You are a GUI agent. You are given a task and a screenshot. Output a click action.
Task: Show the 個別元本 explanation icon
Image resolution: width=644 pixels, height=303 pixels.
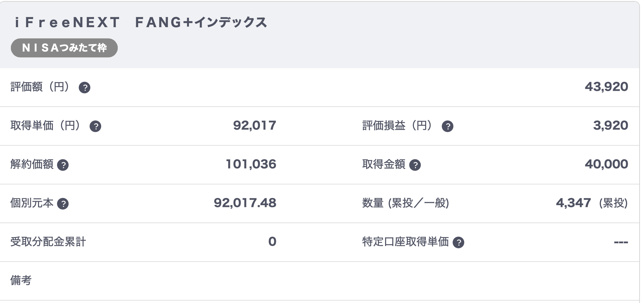63,204
